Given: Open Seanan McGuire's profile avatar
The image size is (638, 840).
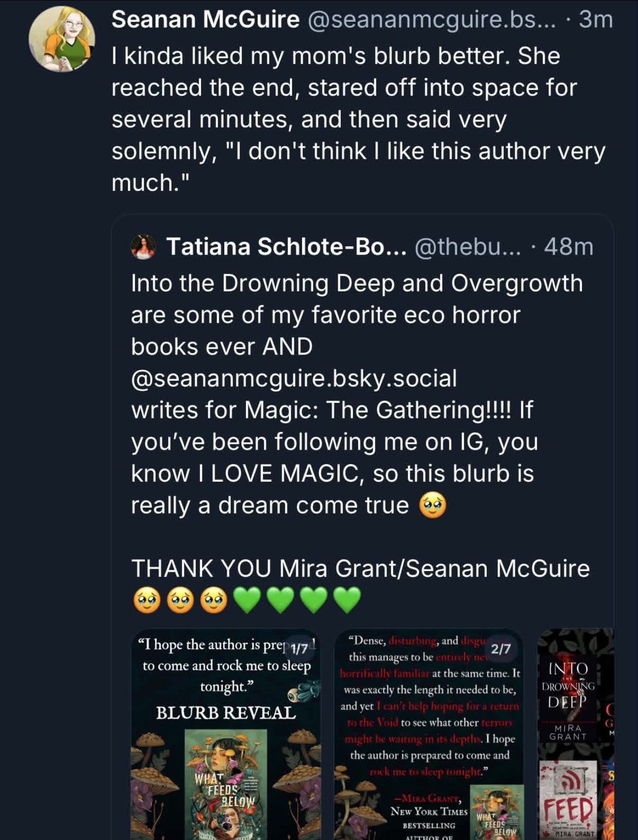Looking at the screenshot, I should 61,40.
